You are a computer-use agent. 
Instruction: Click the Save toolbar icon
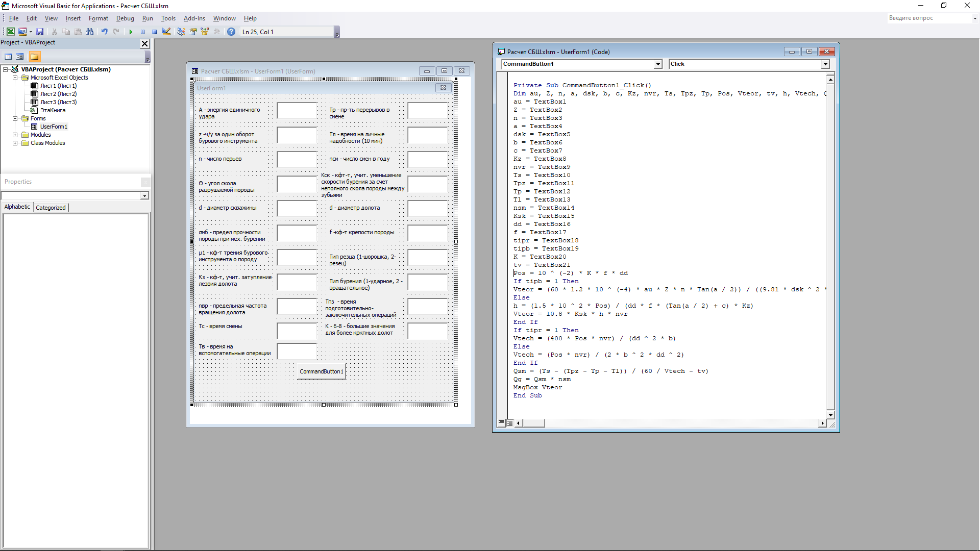coord(40,32)
